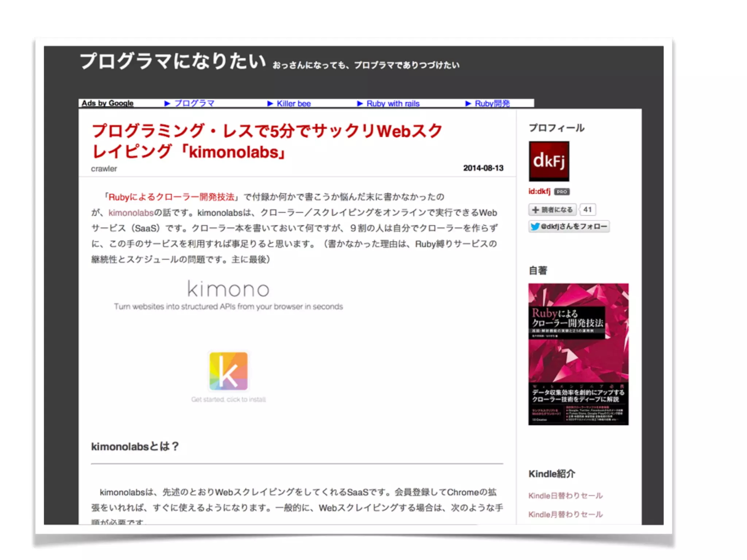
Task: Click the plus icon on subscribe button
Action: (x=535, y=210)
